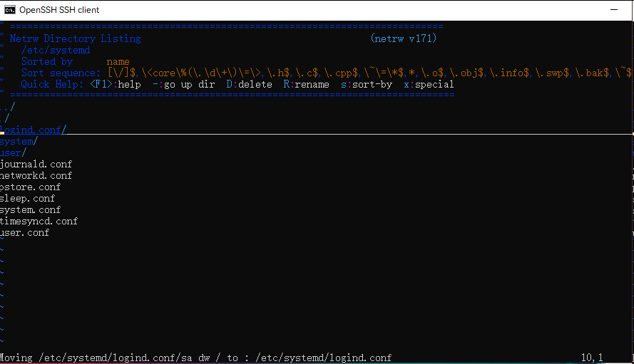Viewport: 634px width, 364px height.
Task: Select the current directory ./ entry
Action: (5, 118)
